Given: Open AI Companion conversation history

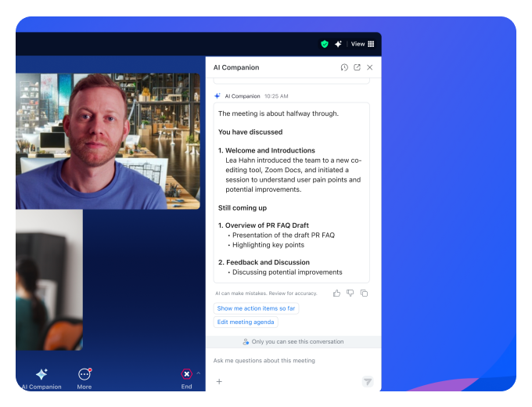Looking at the screenshot, I should click(x=344, y=68).
